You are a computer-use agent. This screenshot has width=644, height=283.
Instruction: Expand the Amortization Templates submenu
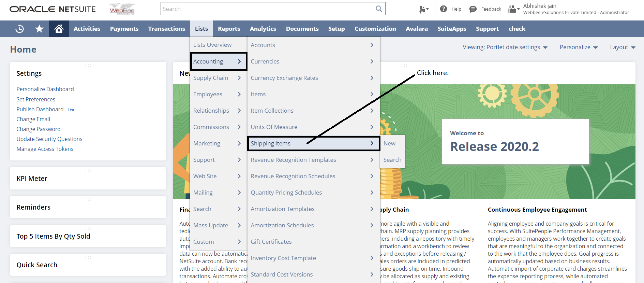tap(314, 209)
